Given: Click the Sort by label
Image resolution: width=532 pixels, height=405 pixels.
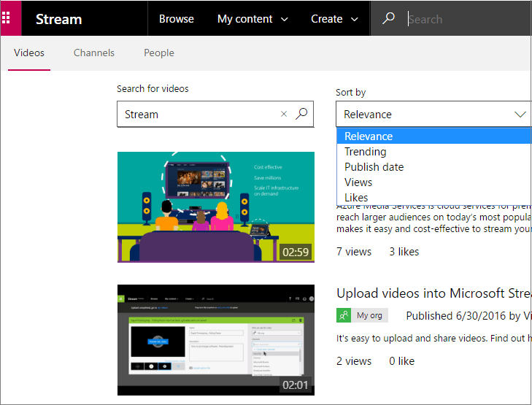Looking at the screenshot, I should click(x=350, y=92).
